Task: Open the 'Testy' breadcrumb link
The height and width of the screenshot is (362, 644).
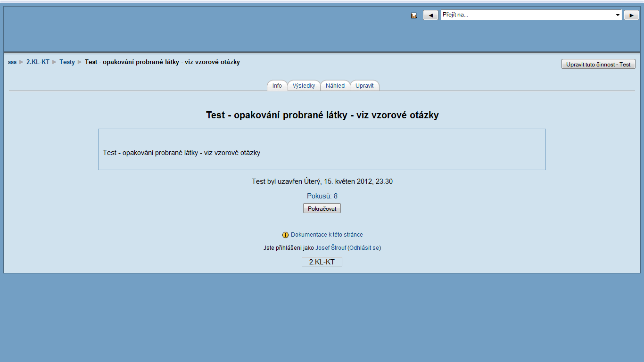Action: pos(67,62)
